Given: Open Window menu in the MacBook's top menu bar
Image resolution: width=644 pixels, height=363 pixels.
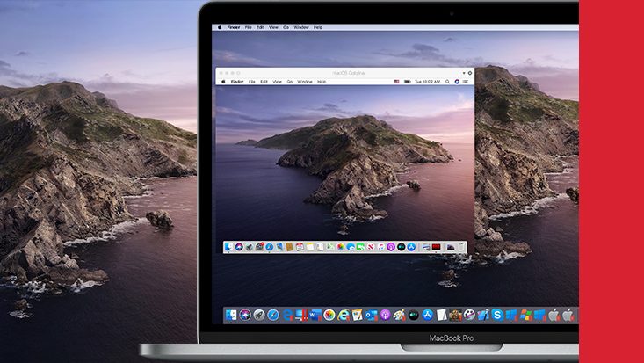Looking at the screenshot, I should click(x=301, y=27).
